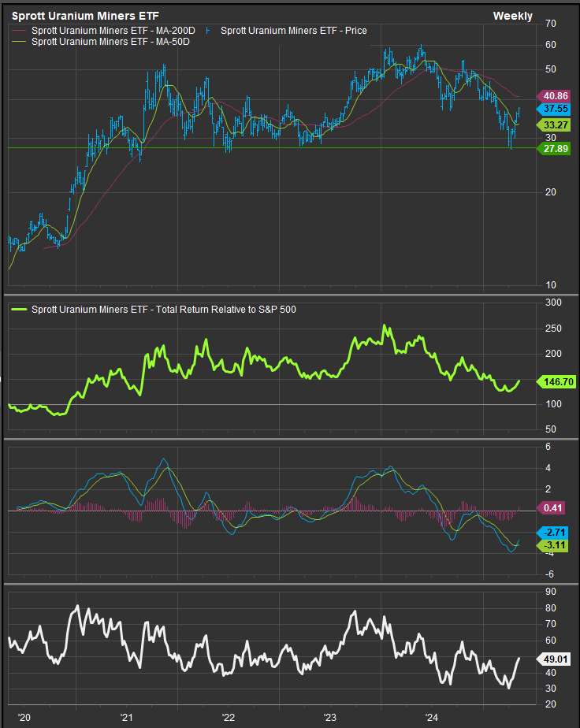The width and height of the screenshot is (580, 728).
Task: Click the 6 MACD axis label
Action: click(x=548, y=447)
